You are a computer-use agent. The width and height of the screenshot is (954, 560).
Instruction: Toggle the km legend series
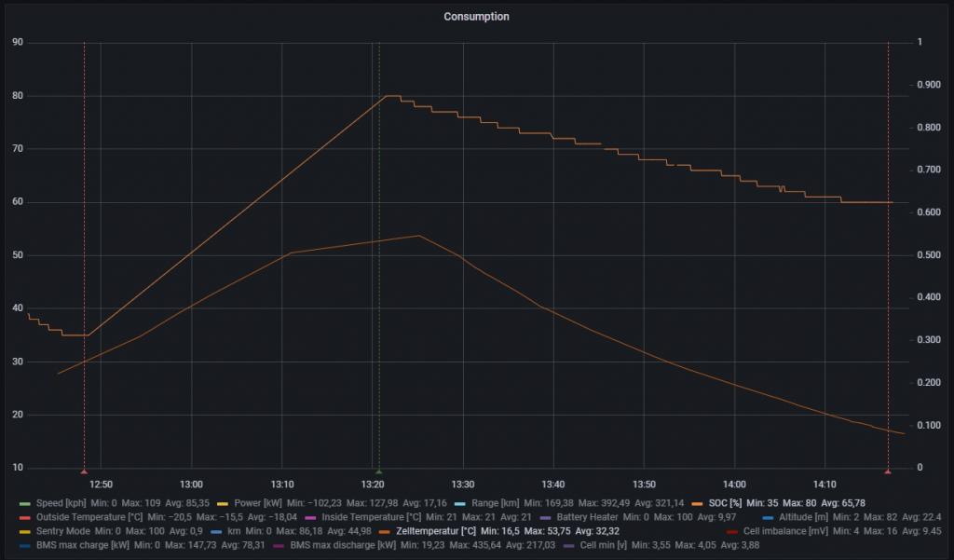pyautogui.click(x=234, y=531)
